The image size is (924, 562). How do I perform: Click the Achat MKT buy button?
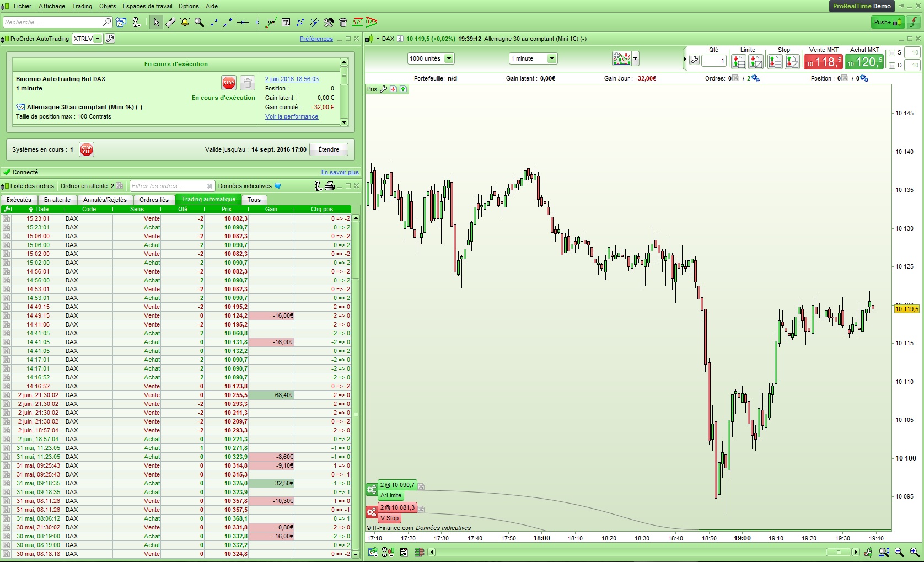point(864,62)
